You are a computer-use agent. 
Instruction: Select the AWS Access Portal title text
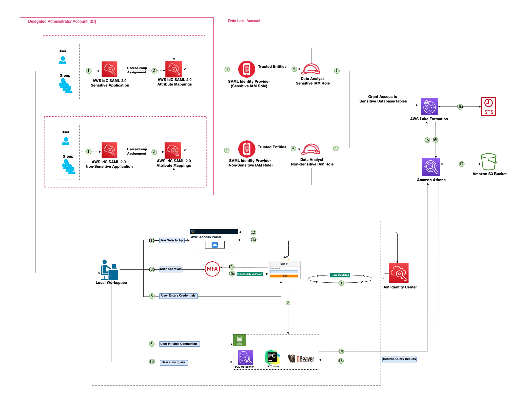206,237
